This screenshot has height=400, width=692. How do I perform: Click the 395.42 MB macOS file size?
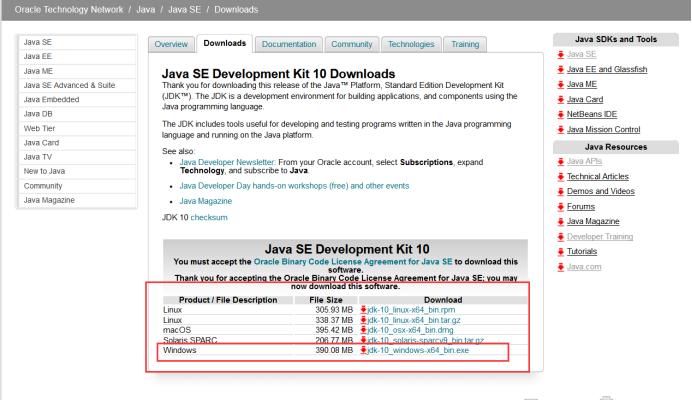[x=334, y=330]
